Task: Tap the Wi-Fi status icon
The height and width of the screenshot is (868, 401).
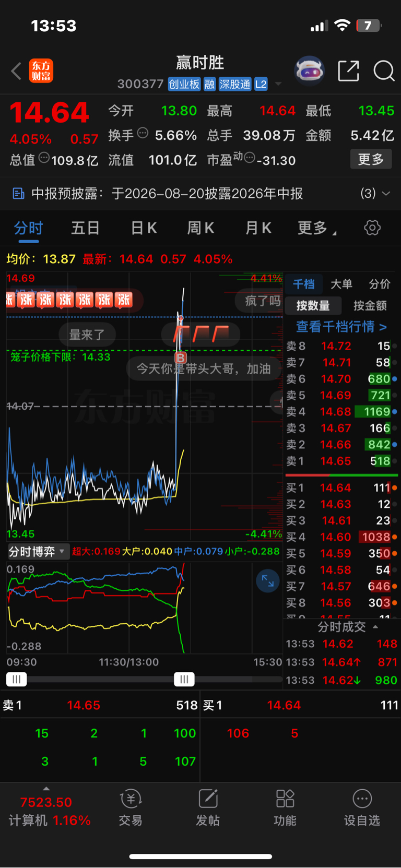Action: click(342, 26)
